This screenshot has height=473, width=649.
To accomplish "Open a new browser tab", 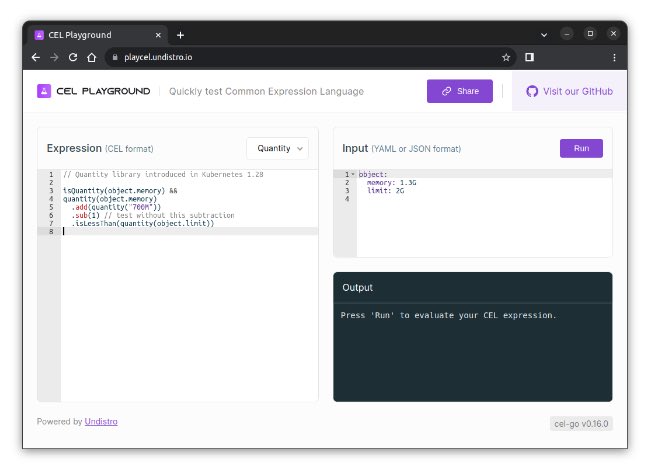I will [180, 35].
